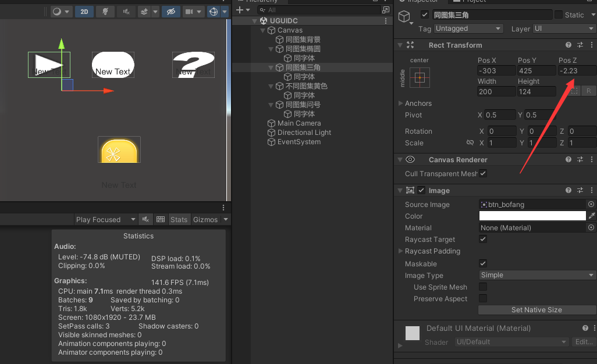
Task: Open gizmos dropdown arrow in scene toolbar
Action: 225,12
